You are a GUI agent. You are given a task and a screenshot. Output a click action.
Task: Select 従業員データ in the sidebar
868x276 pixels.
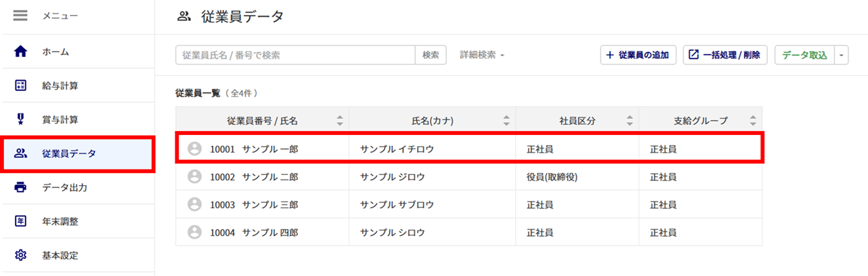(77, 153)
